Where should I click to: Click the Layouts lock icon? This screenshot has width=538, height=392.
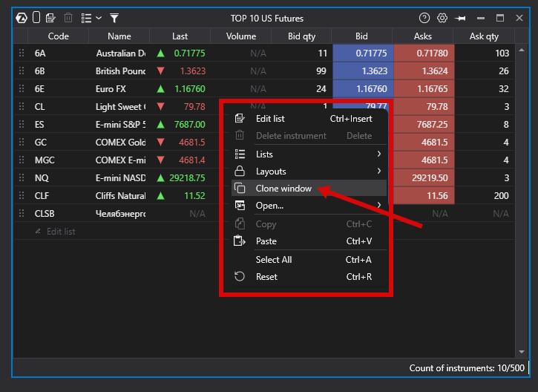click(240, 171)
